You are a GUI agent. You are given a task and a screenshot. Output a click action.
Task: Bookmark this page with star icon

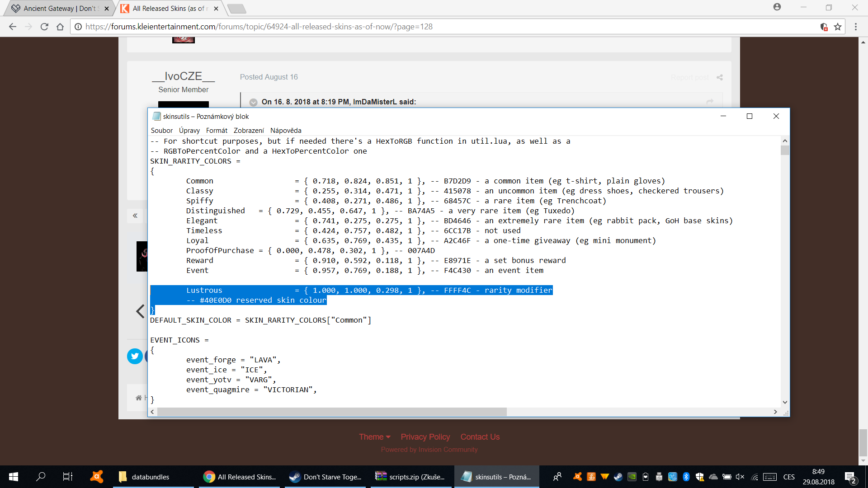coord(838,27)
